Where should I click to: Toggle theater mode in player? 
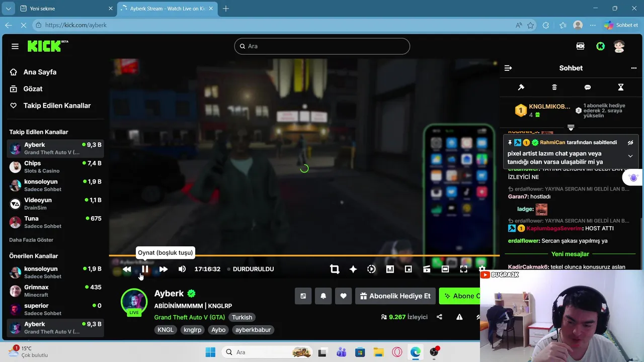[x=445, y=269]
